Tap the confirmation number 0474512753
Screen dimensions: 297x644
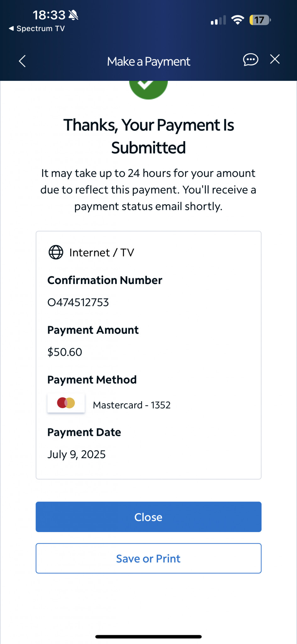point(78,303)
